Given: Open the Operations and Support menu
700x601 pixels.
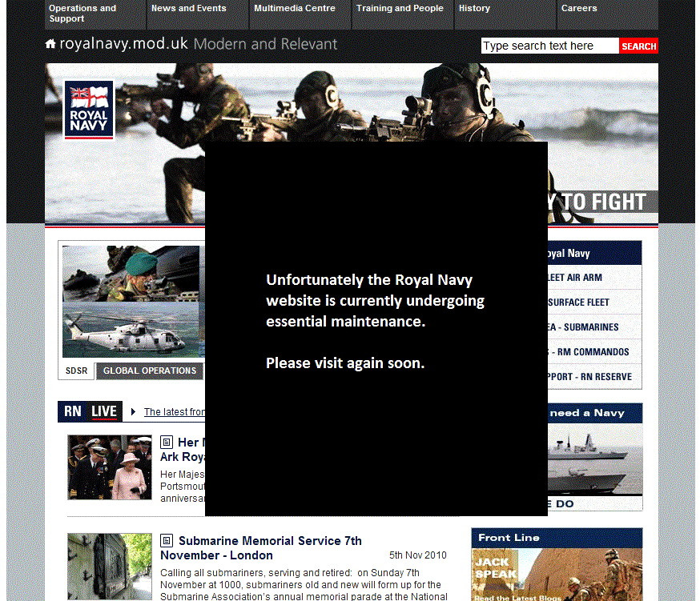Looking at the screenshot, I should [x=95, y=14].
